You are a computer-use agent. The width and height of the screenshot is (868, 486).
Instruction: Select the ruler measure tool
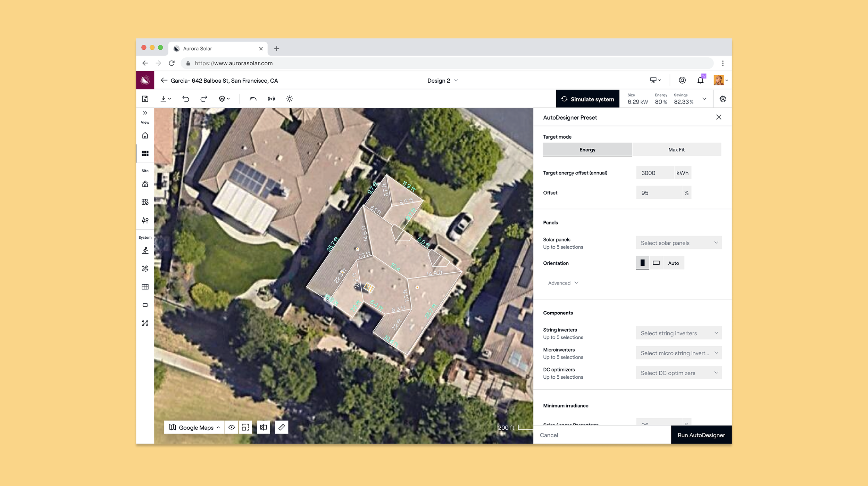[282, 427]
